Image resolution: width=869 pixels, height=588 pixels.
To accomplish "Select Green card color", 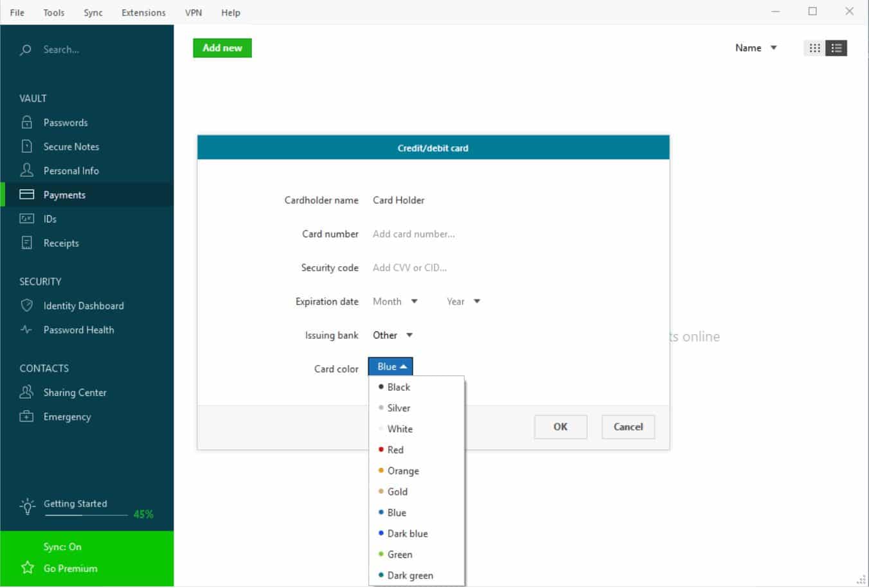I will pos(417,554).
